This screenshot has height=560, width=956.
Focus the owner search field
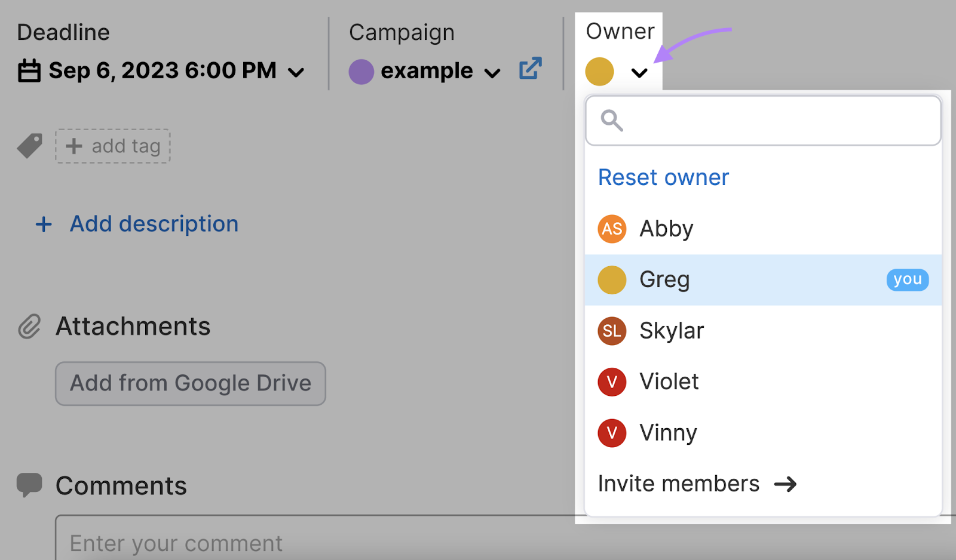[763, 121]
